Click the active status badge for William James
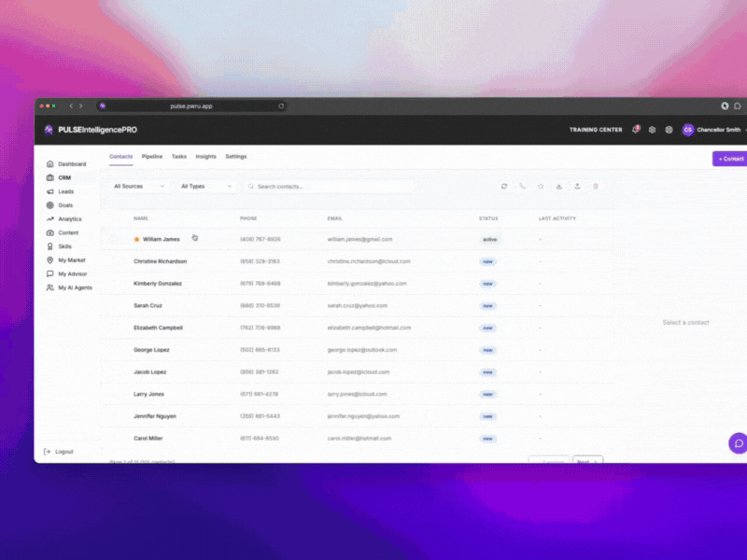This screenshot has width=747, height=560. [x=489, y=239]
